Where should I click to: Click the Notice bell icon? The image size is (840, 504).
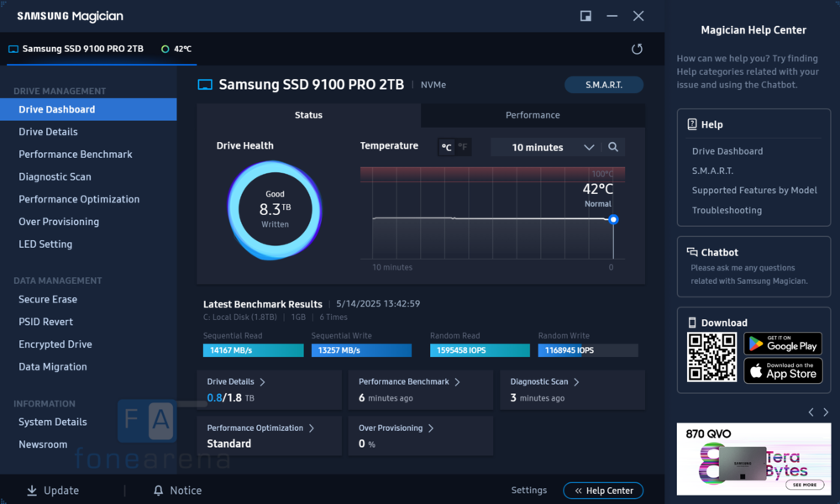coord(158,491)
